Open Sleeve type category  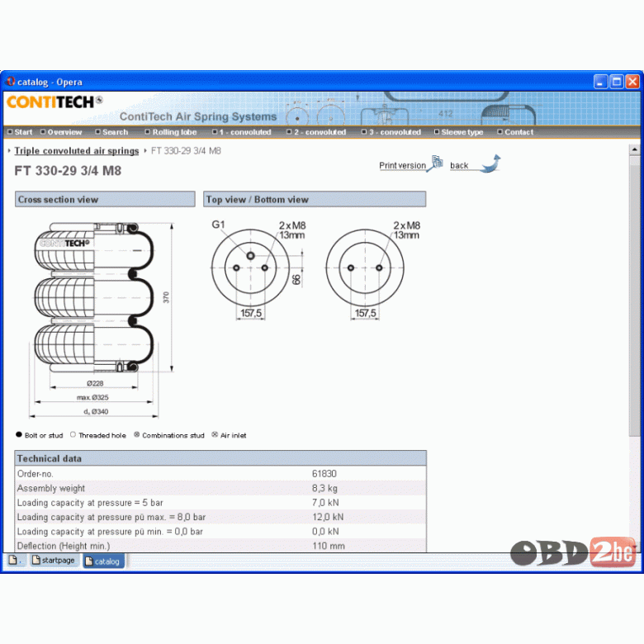click(459, 132)
